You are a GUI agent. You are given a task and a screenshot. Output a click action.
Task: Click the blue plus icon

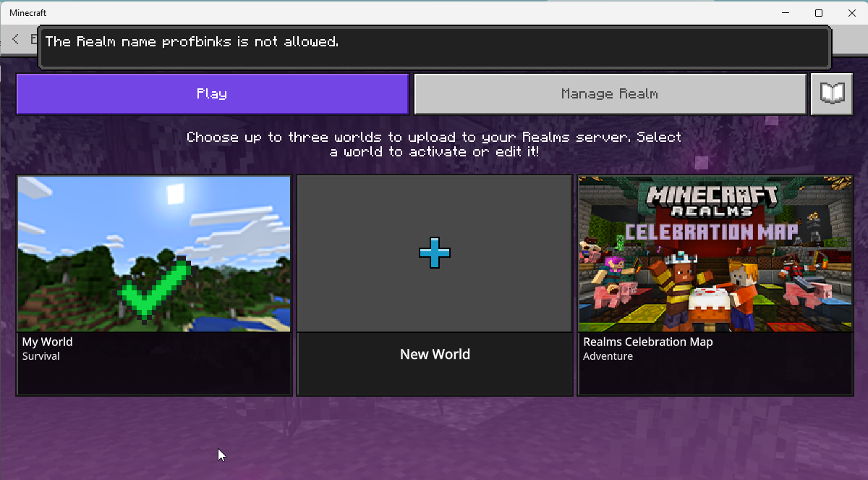(x=435, y=253)
